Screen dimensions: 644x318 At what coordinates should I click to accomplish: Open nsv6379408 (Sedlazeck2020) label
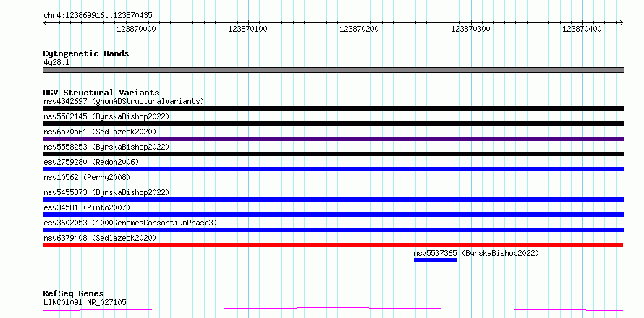click(x=100, y=238)
